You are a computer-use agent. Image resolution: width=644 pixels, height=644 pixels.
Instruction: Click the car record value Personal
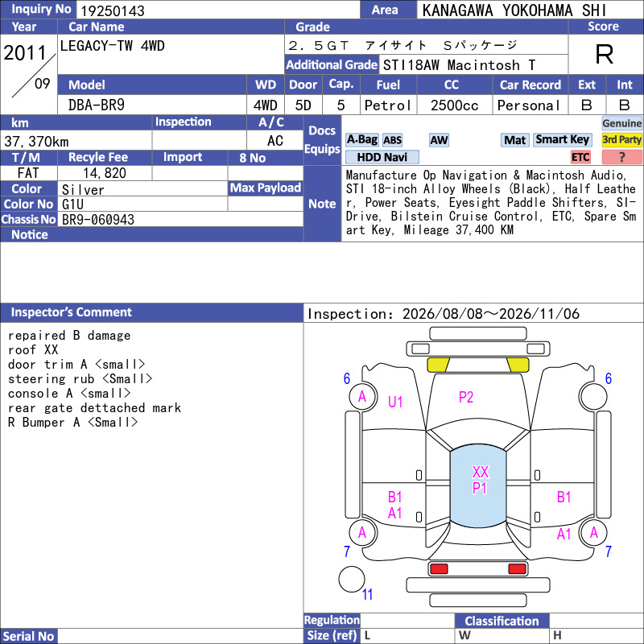point(529,105)
